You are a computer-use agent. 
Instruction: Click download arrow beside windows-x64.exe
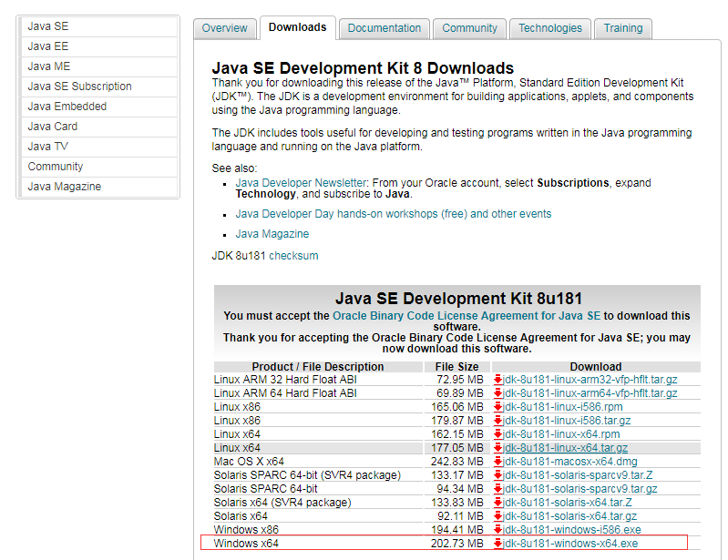tap(497, 544)
